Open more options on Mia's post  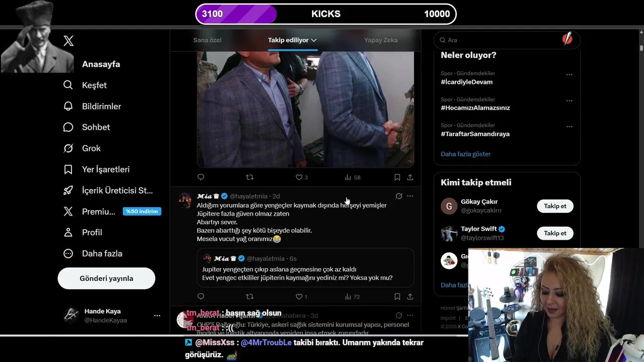click(x=410, y=196)
